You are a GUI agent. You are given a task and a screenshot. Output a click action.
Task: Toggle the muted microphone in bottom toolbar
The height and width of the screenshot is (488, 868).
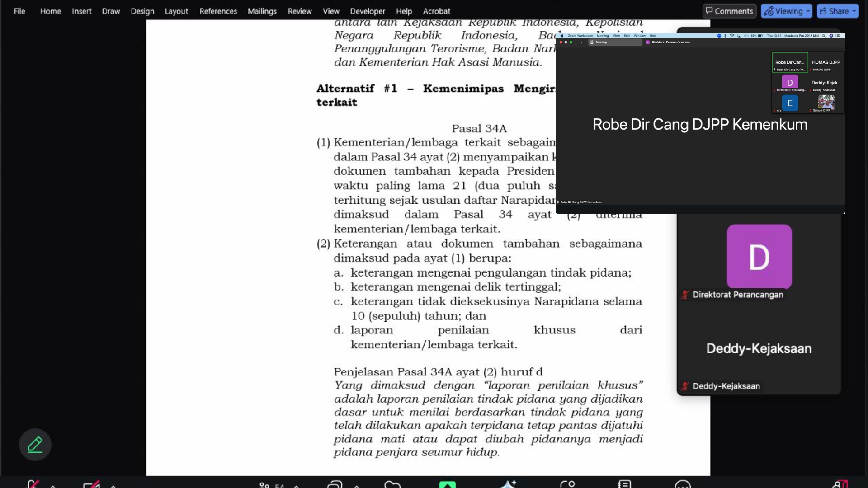tap(33, 484)
